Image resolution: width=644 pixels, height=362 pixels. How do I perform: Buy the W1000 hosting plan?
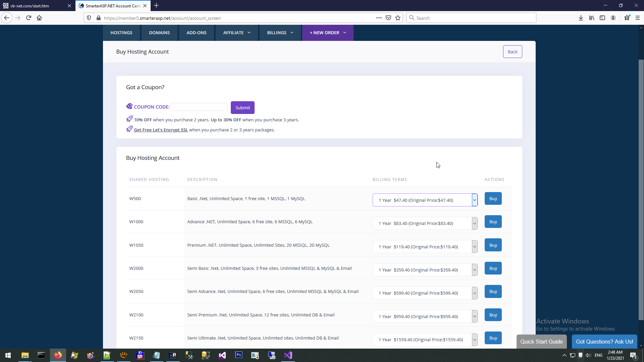[493, 222]
